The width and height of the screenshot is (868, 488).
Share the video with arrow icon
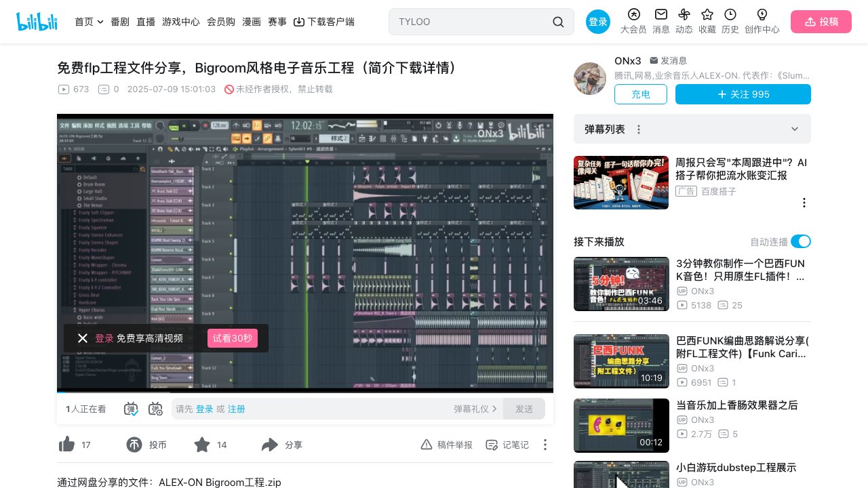coord(270,445)
